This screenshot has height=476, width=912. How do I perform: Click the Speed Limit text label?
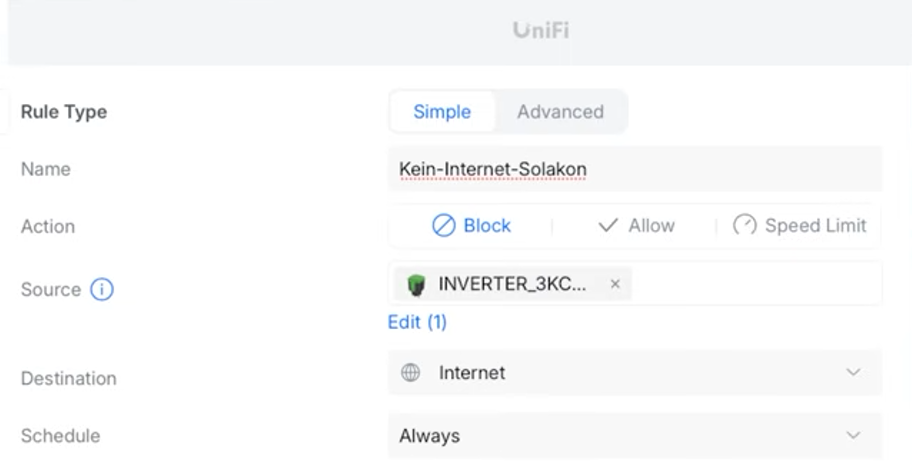tap(815, 226)
